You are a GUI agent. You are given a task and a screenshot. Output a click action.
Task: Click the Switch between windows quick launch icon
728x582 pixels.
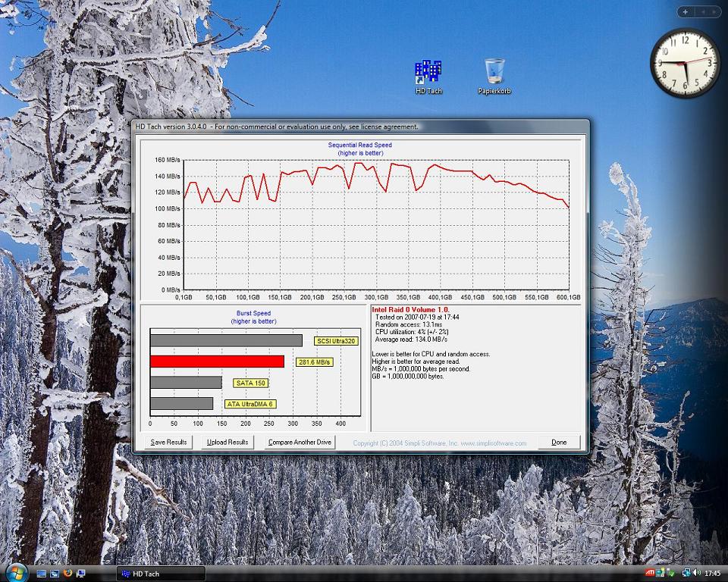[55, 574]
